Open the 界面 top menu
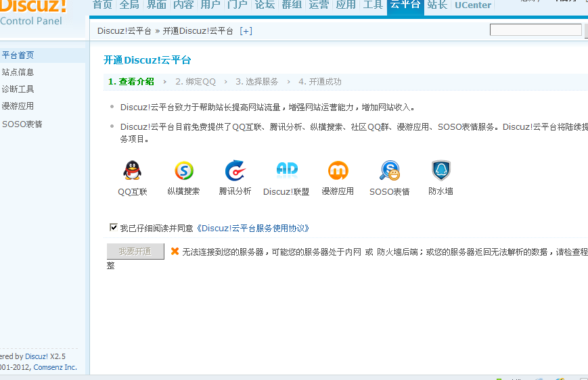The image size is (588, 380). point(156,5)
